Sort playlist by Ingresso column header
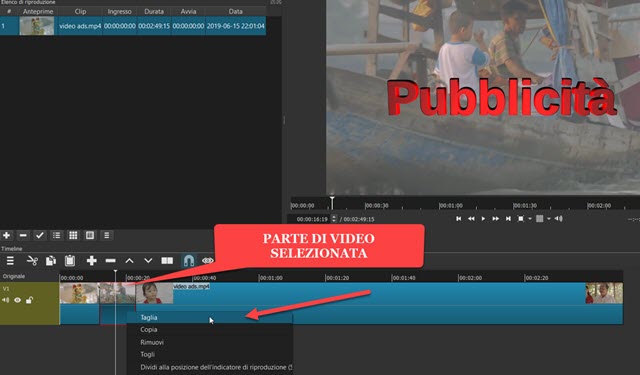The height and width of the screenshot is (375, 640). click(x=119, y=11)
